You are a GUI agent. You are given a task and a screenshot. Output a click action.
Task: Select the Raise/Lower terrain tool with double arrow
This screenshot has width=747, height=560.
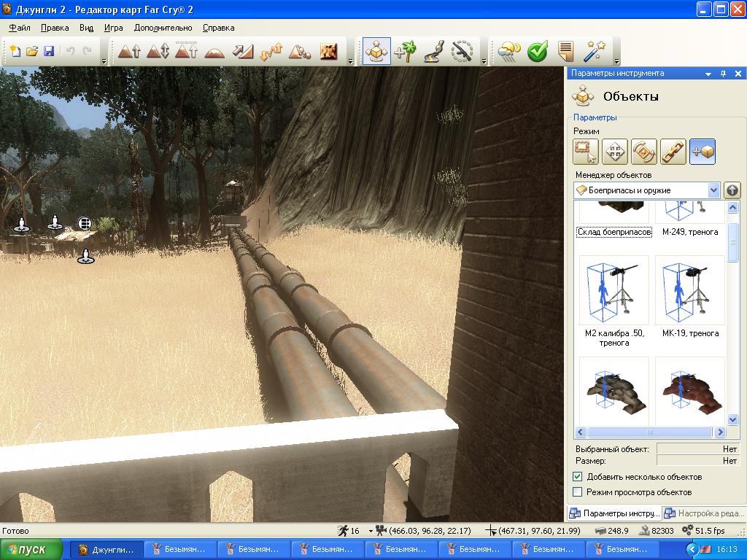pyautogui.click(x=158, y=51)
